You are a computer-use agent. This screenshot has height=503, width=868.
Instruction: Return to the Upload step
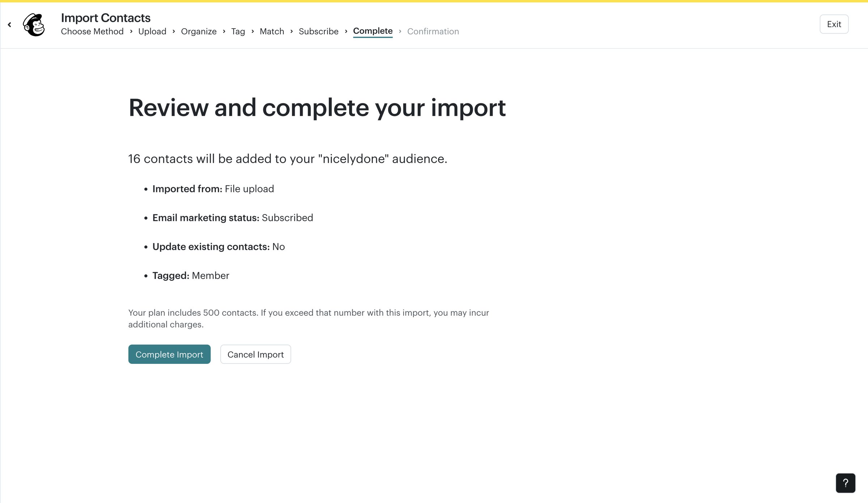152,31
